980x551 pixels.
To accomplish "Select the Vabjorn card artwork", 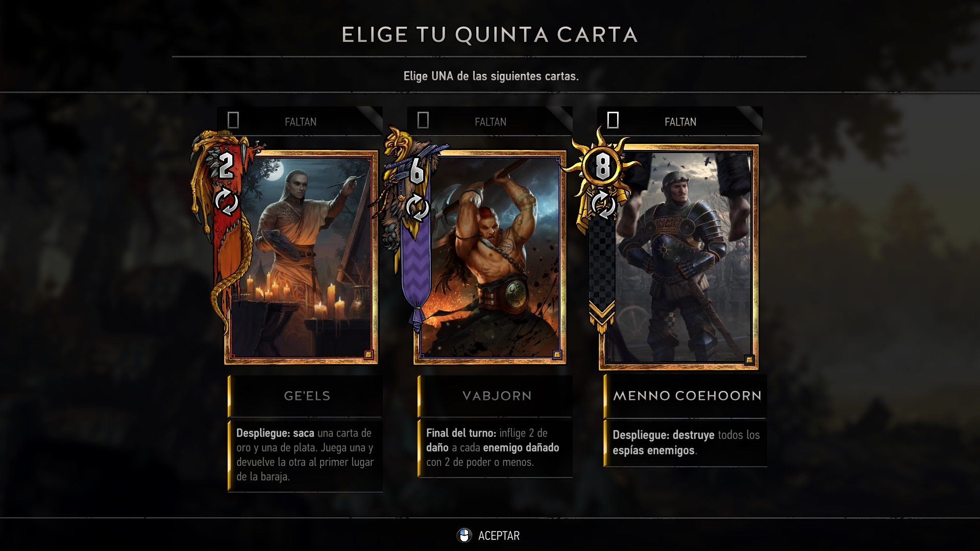I will click(x=490, y=257).
